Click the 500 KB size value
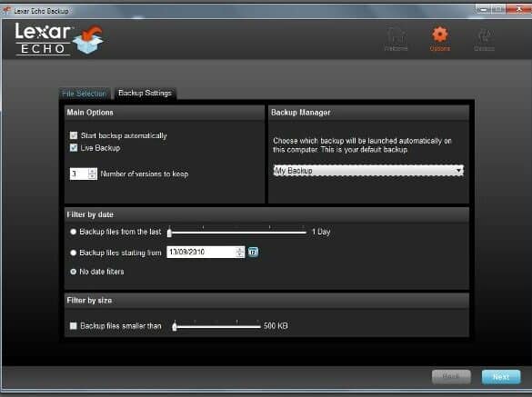 click(276, 326)
